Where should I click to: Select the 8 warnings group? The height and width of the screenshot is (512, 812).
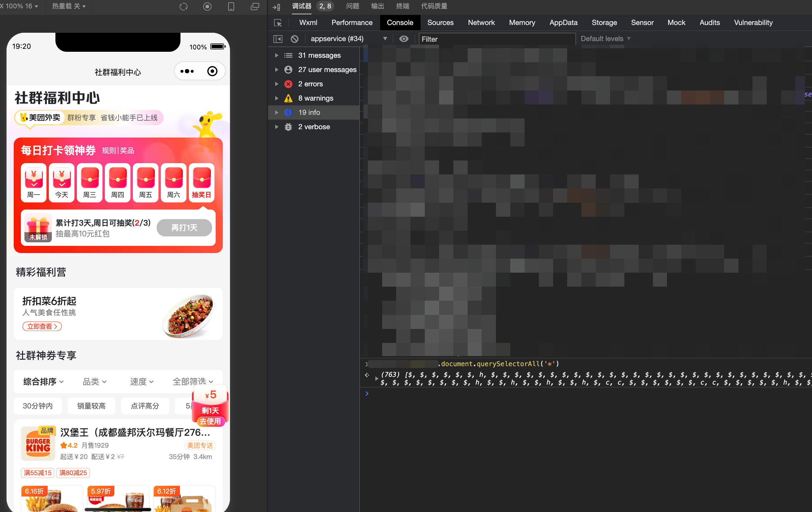[x=316, y=98]
